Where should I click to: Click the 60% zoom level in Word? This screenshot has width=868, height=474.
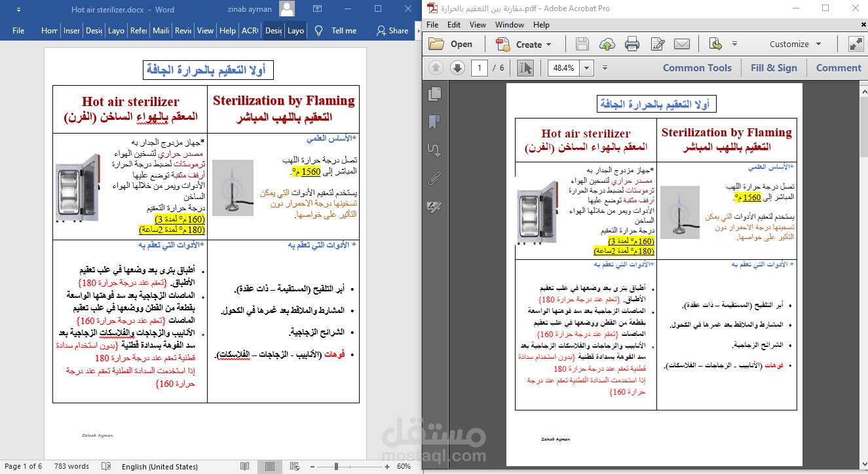point(404,466)
